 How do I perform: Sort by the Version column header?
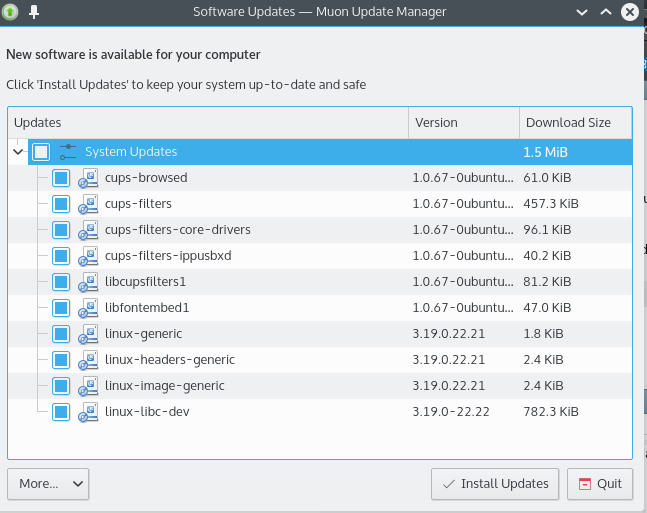coord(463,123)
